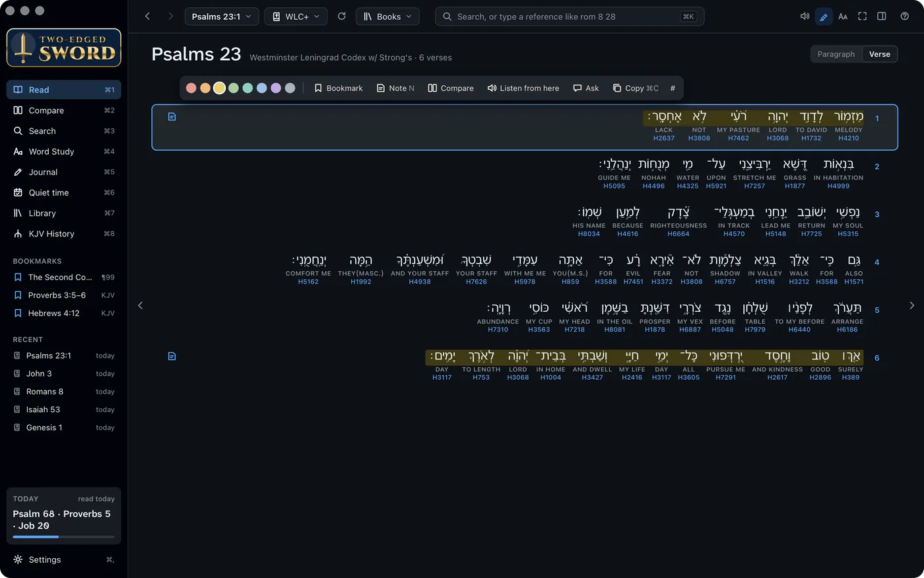The width and height of the screenshot is (924, 578).
Task: Open the WLC+ version dropdown
Action: (296, 17)
